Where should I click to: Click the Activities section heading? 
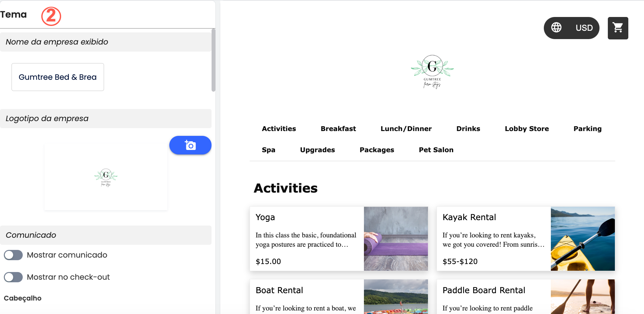[286, 188]
